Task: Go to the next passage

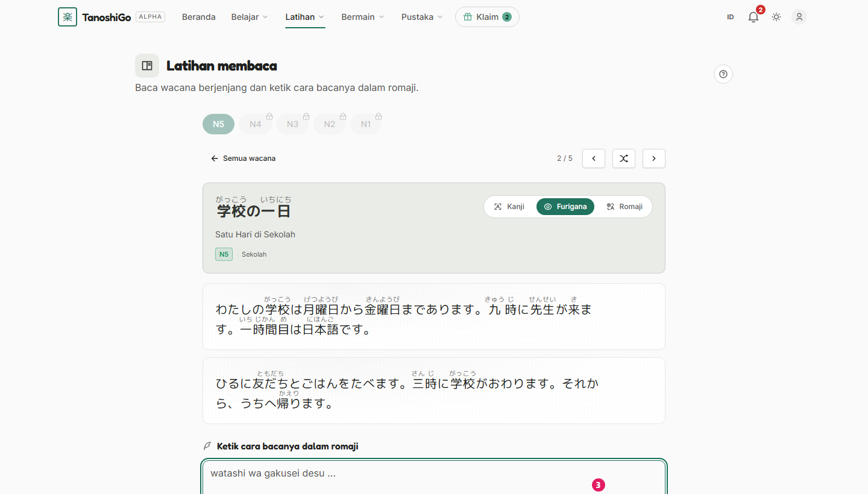Action: coord(654,158)
